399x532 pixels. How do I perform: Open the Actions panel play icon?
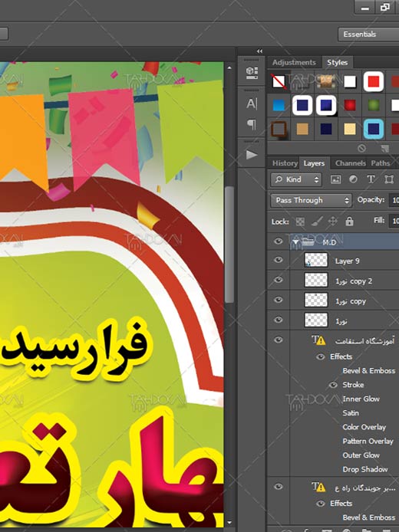(x=252, y=155)
